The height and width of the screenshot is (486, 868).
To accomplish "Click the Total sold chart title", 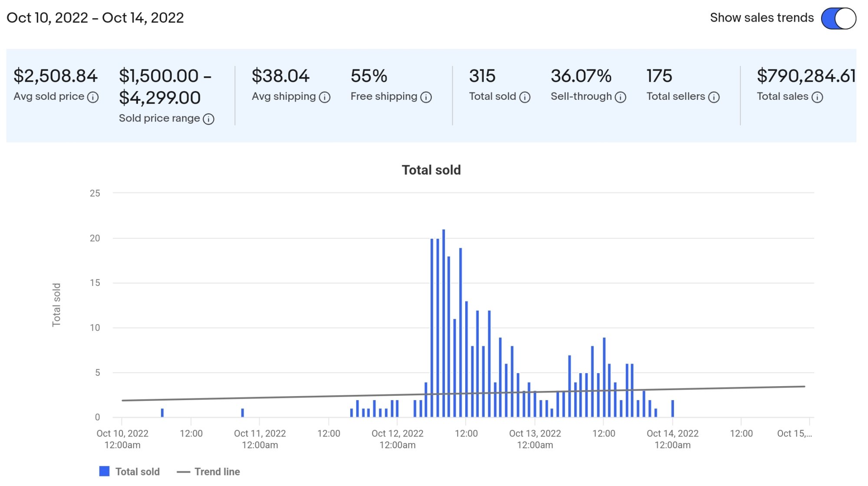I will pyautogui.click(x=431, y=170).
